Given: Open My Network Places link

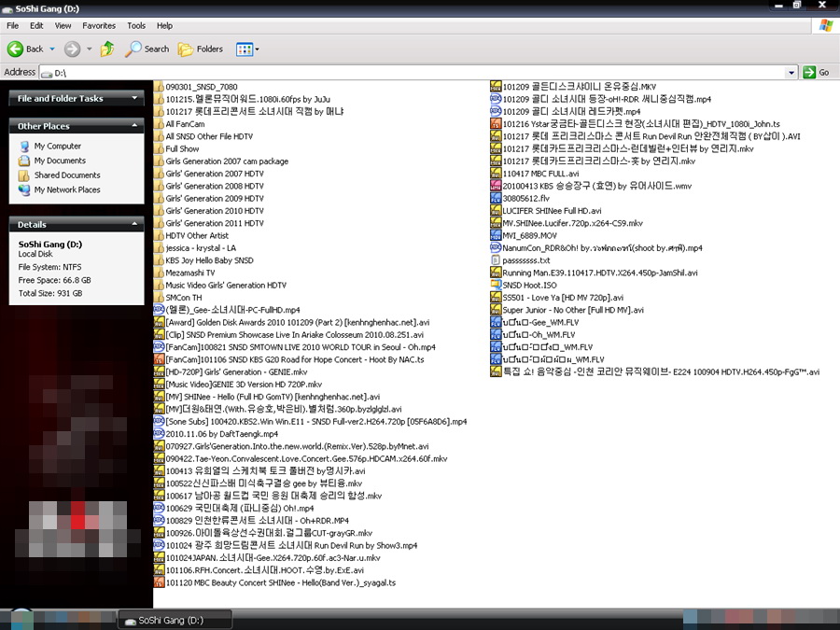Looking at the screenshot, I should pyautogui.click(x=67, y=189).
